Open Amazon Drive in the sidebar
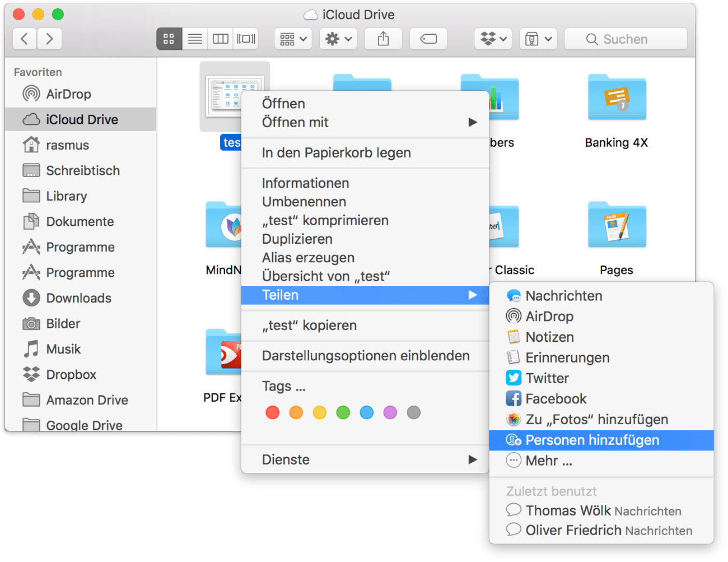 (x=80, y=400)
